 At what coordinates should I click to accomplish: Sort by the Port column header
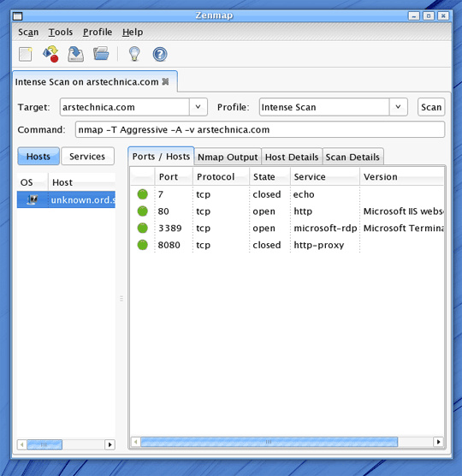[x=174, y=176]
